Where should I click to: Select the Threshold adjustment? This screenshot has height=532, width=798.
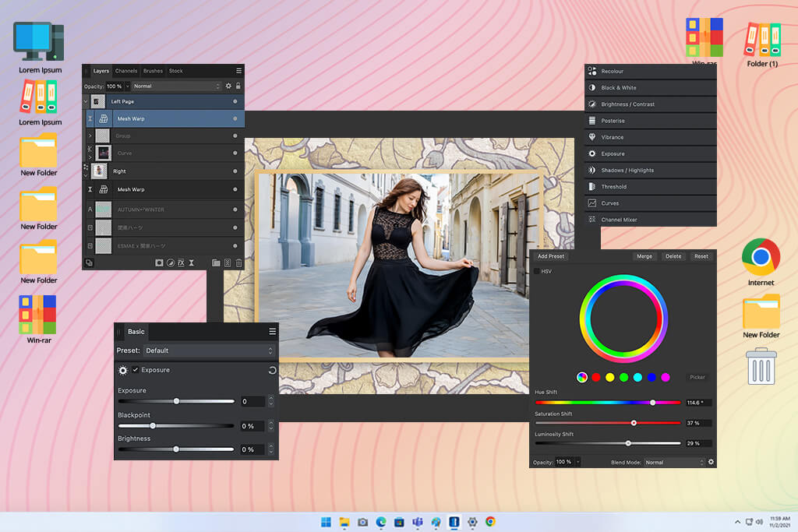pos(651,187)
